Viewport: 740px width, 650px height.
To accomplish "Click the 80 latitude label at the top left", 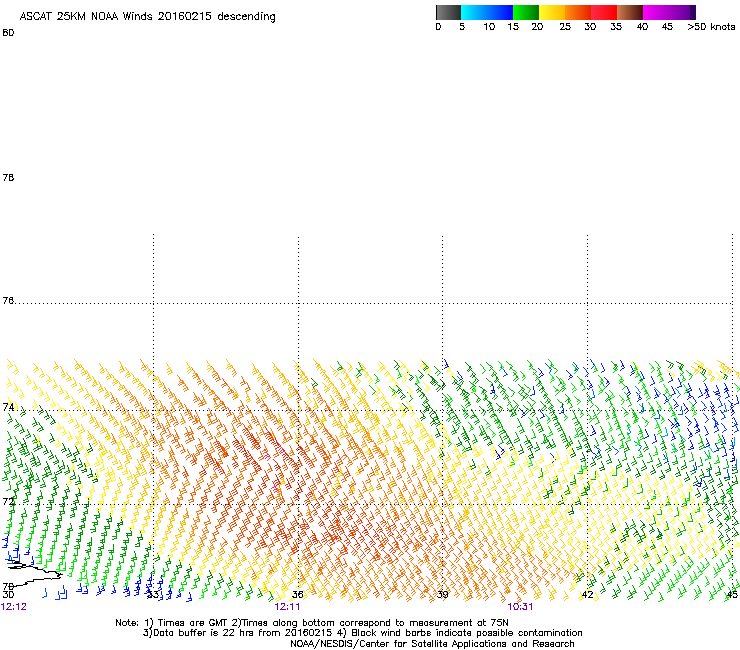I will point(8,33).
